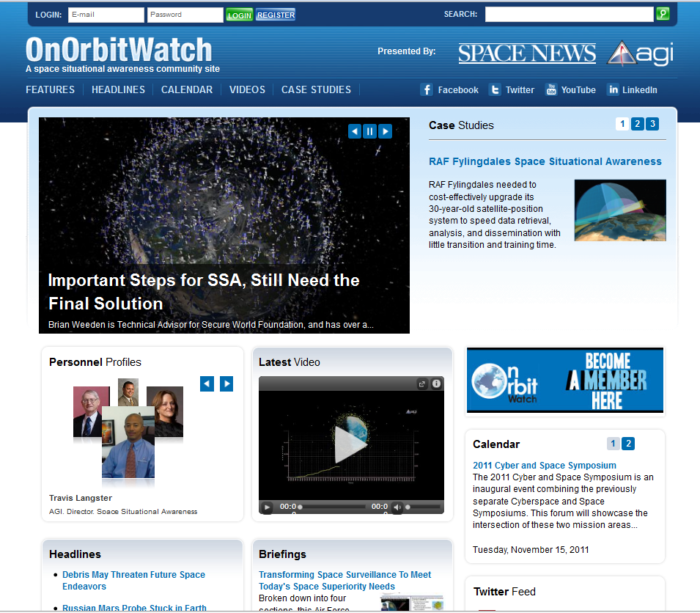Viewport: 700px width, 613px height.
Task: Open Debris May Threaten Future Space Endeavors headline
Action: (x=133, y=581)
